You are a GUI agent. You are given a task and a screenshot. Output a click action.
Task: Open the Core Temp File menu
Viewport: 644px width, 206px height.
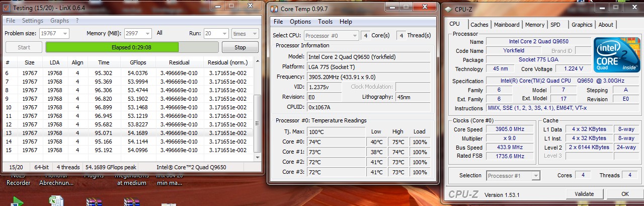pyautogui.click(x=278, y=22)
